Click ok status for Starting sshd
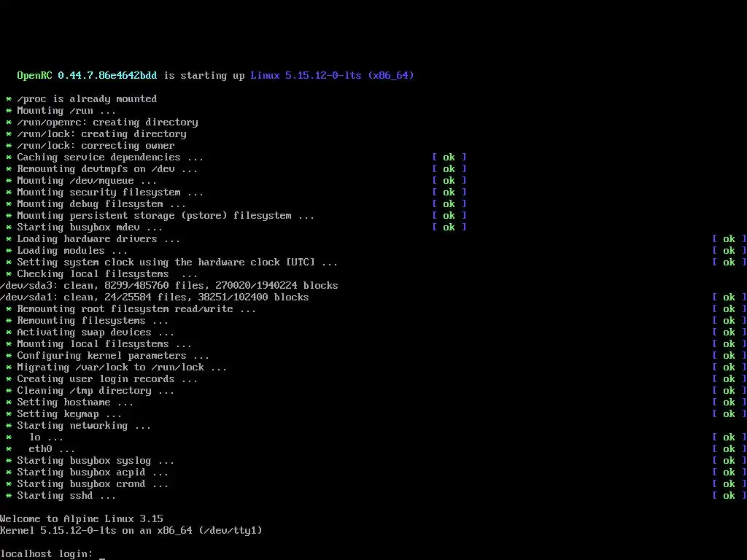Viewport: 747px width, 560px height. pyautogui.click(x=729, y=496)
